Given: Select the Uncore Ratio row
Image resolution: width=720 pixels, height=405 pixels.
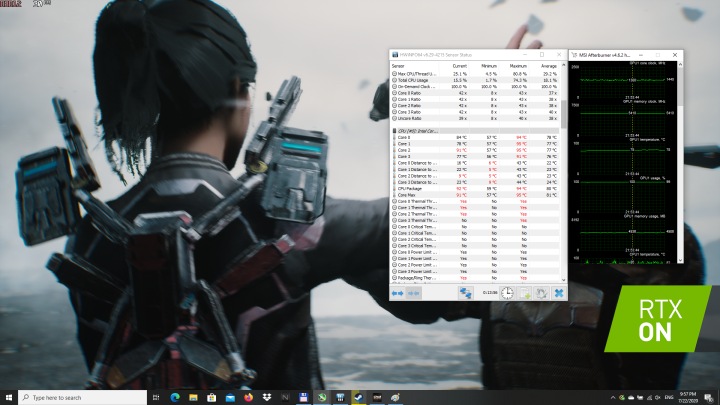Looking at the screenshot, I should 475,118.
